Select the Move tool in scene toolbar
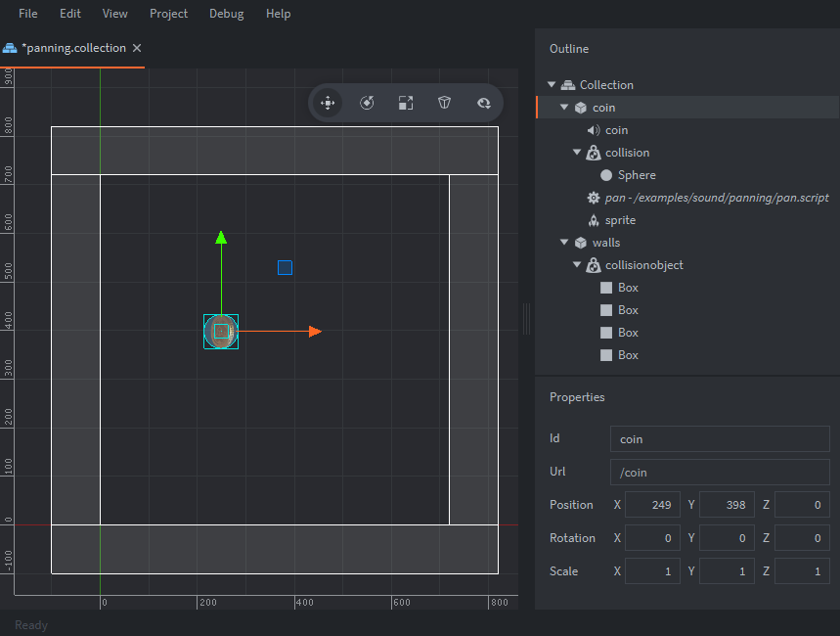This screenshot has width=840, height=636. coord(328,103)
